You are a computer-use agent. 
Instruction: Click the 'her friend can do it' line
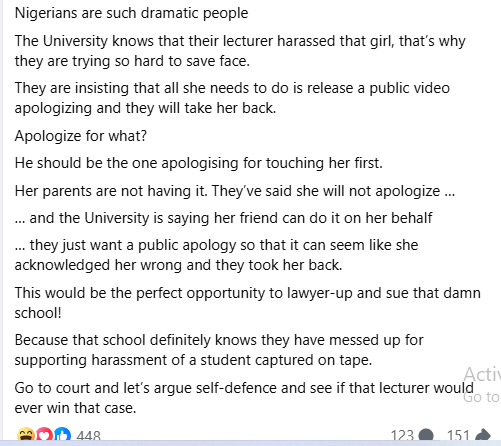[224, 218]
